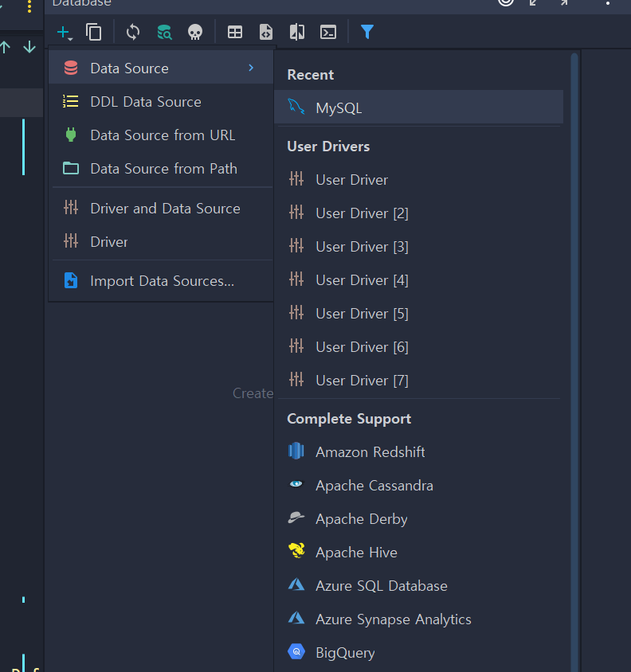
Task: Select the Driver menu item
Action: [x=161, y=242]
